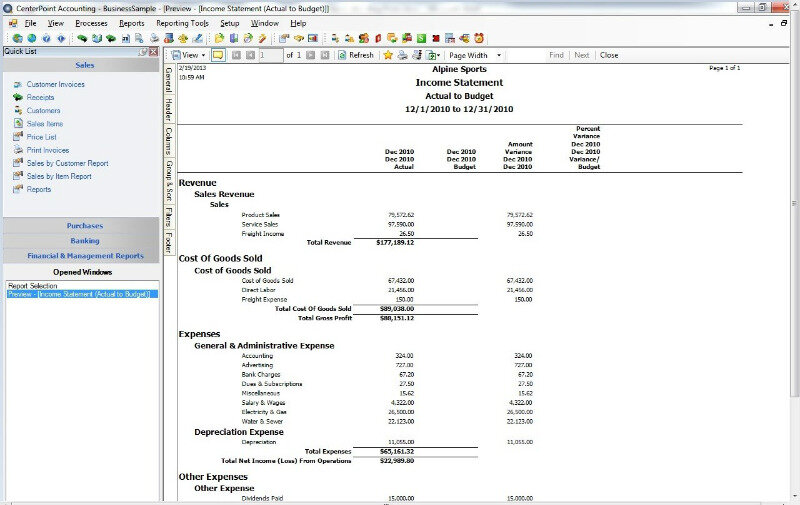800x505 pixels.
Task: Expand the Banking section
Action: (x=80, y=240)
